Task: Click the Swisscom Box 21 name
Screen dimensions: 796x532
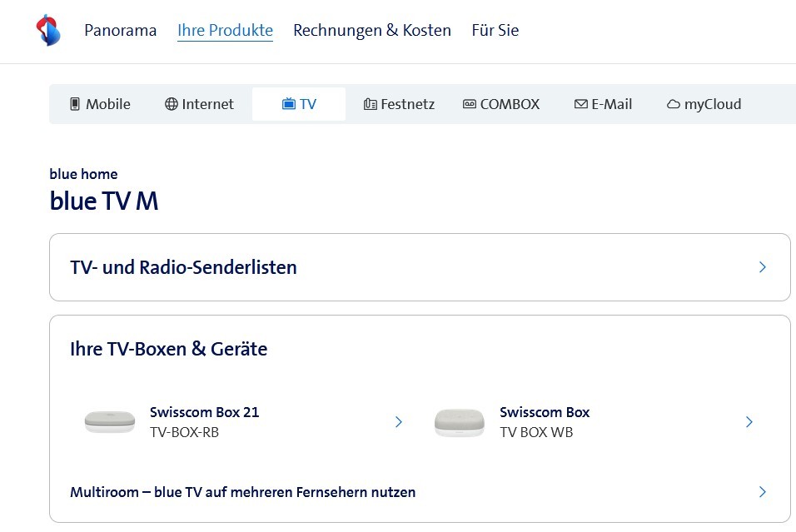Action: [204, 412]
